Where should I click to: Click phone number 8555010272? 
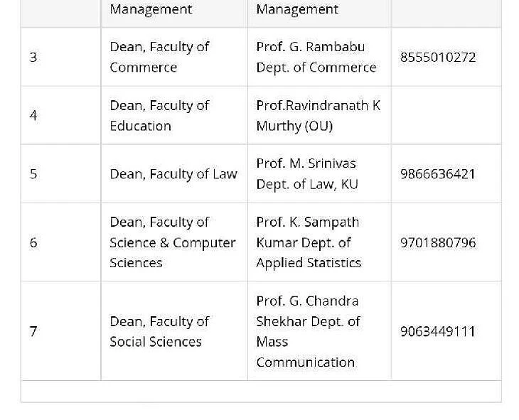click(437, 58)
